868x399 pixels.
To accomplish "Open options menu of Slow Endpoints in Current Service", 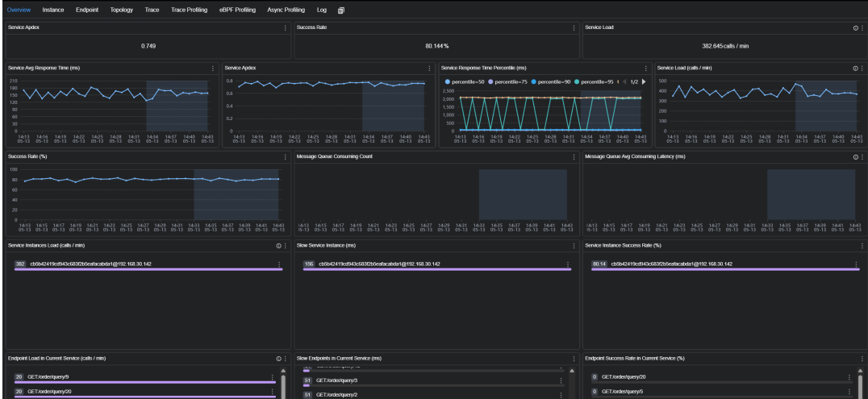I will (574, 359).
